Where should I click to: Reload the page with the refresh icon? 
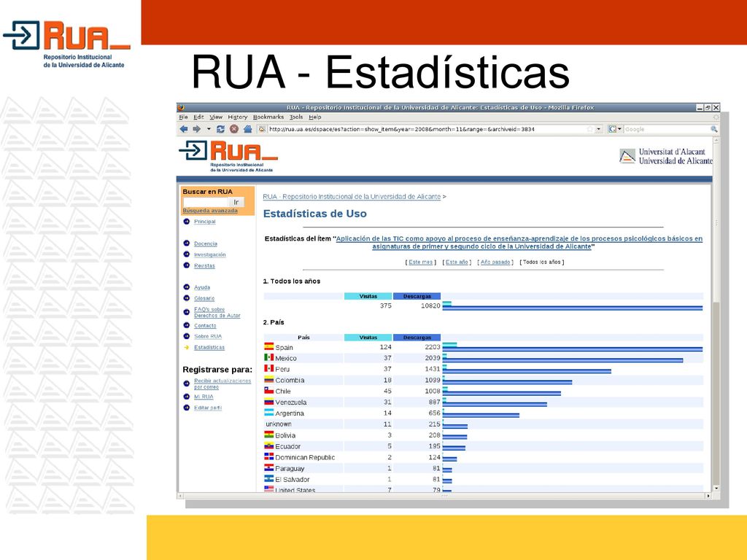pyautogui.click(x=220, y=129)
